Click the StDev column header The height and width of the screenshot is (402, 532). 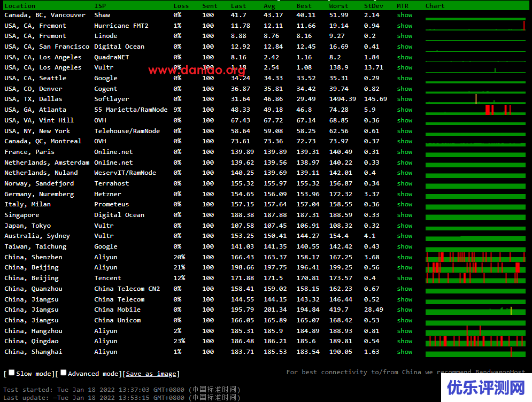[374, 6]
